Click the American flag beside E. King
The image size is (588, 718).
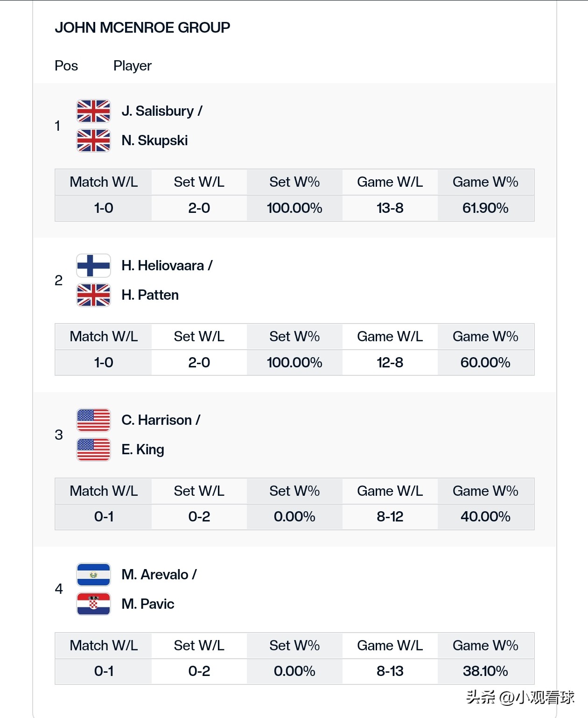[93, 450]
